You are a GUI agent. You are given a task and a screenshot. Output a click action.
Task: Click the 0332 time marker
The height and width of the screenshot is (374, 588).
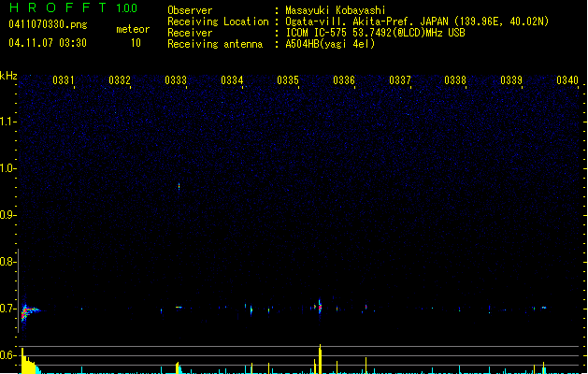click(120, 80)
